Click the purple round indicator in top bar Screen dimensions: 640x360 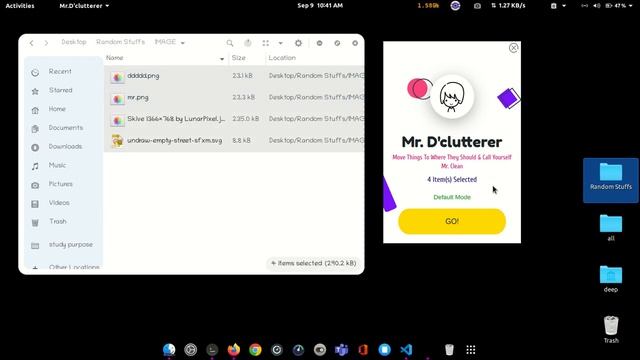(455, 6)
